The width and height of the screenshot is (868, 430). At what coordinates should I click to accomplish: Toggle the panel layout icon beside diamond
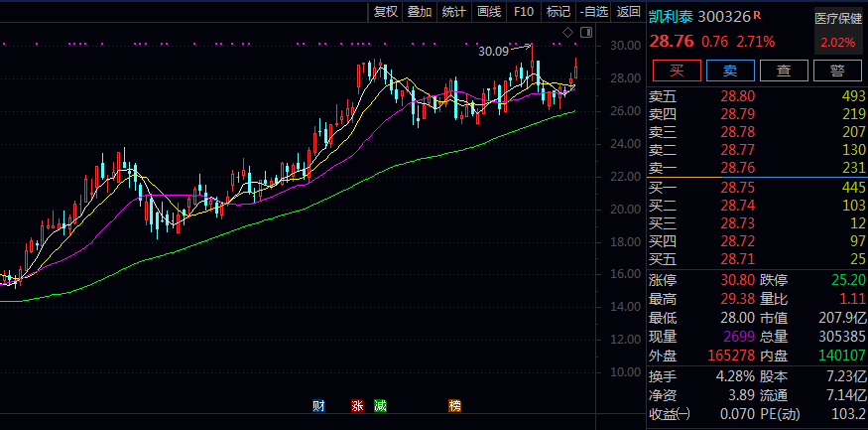pyautogui.click(x=585, y=33)
